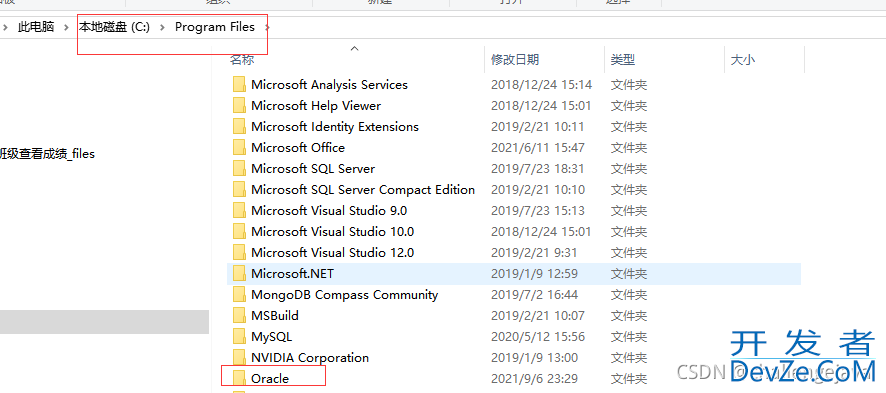Go to 本地磁盘 (C:) in the breadcrumb
The height and width of the screenshot is (393, 886).
click(114, 27)
